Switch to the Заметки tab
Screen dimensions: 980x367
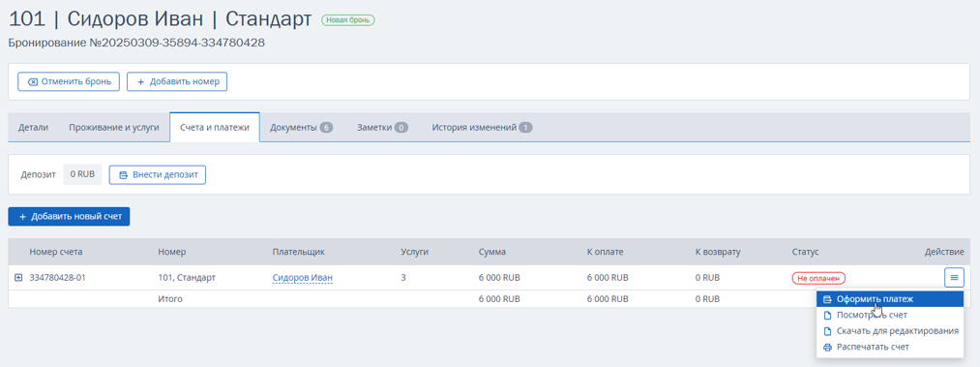click(x=382, y=128)
